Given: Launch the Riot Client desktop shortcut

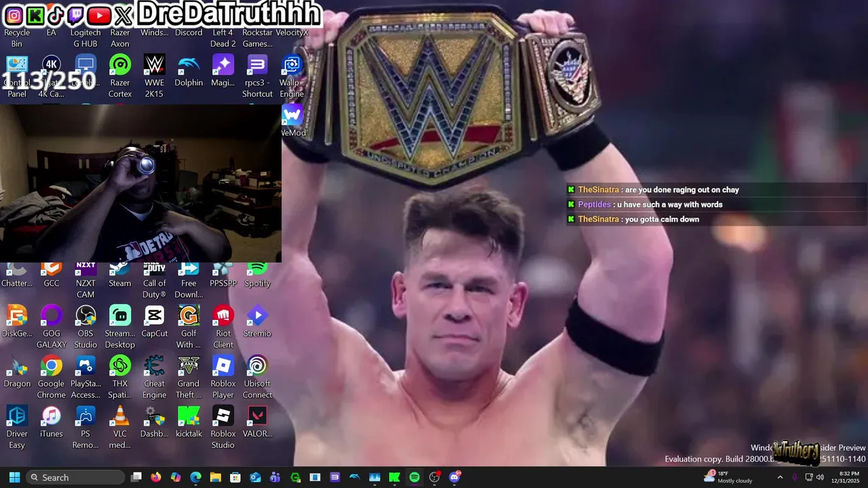Looking at the screenshot, I should (x=223, y=327).
